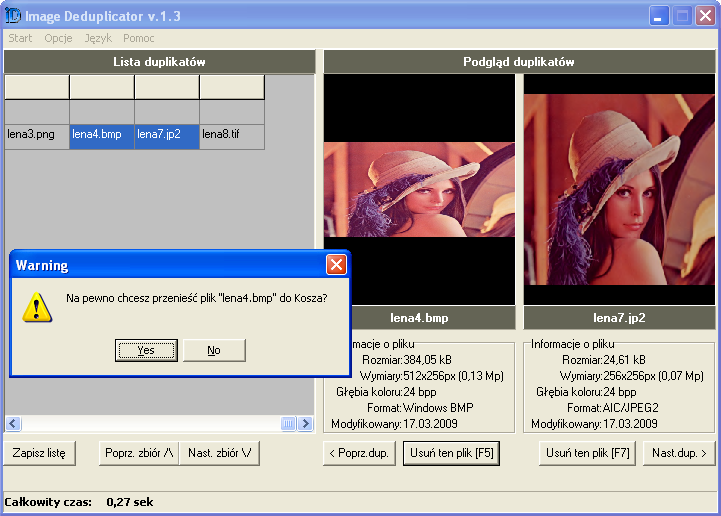This screenshot has height=516, width=721.
Task: Click the 0,27 sek status value
Action: click(x=130, y=502)
